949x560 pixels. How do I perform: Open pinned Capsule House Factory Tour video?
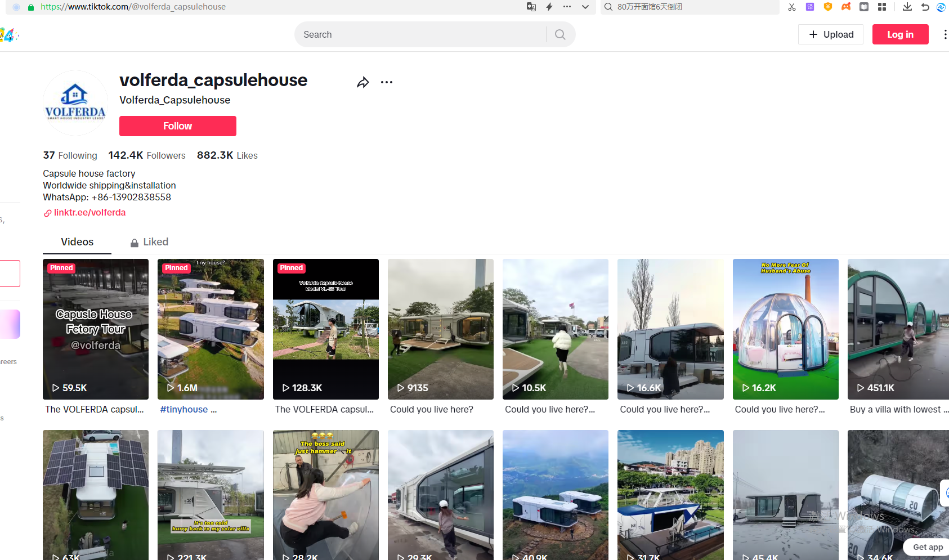(x=96, y=329)
